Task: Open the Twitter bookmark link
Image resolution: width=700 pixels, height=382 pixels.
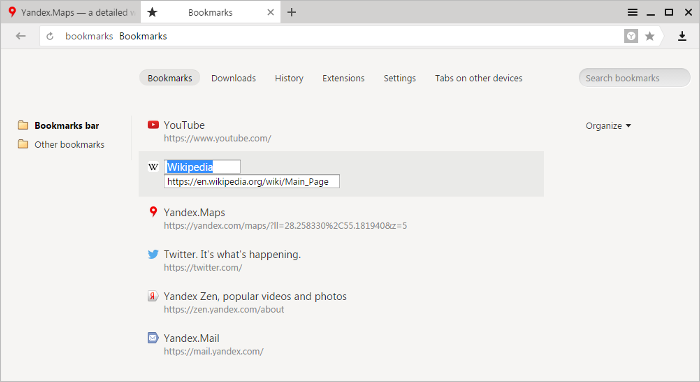Action: [232, 254]
